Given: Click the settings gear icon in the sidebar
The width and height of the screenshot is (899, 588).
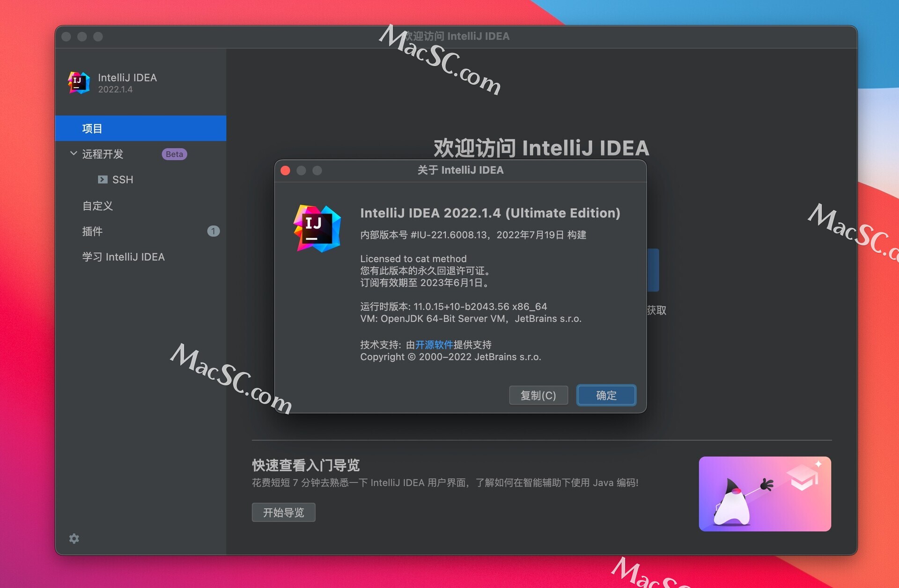Looking at the screenshot, I should [x=74, y=538].
